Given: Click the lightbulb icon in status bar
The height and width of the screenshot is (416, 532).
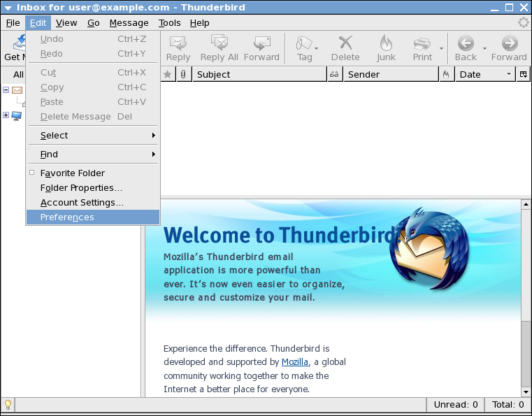Looking at the screenshot, I should 8,404.
